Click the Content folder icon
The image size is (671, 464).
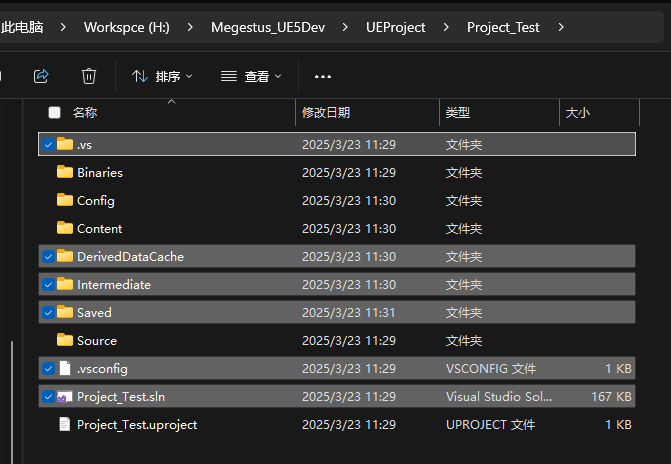[65, 228]
